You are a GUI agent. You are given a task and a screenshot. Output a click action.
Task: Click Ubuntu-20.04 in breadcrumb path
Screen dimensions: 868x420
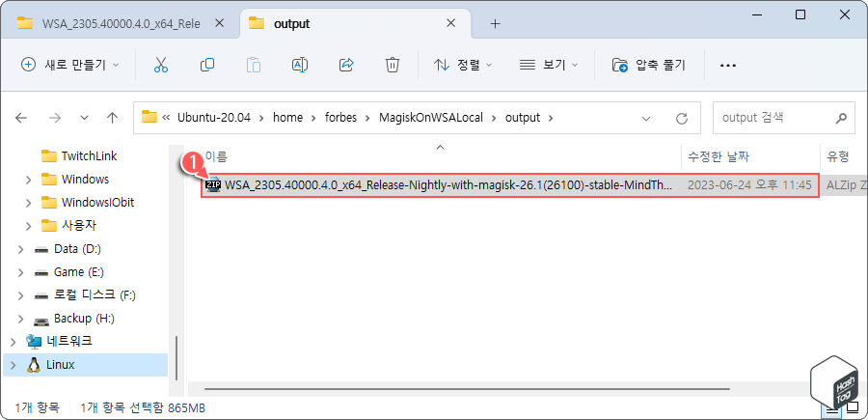214,118
